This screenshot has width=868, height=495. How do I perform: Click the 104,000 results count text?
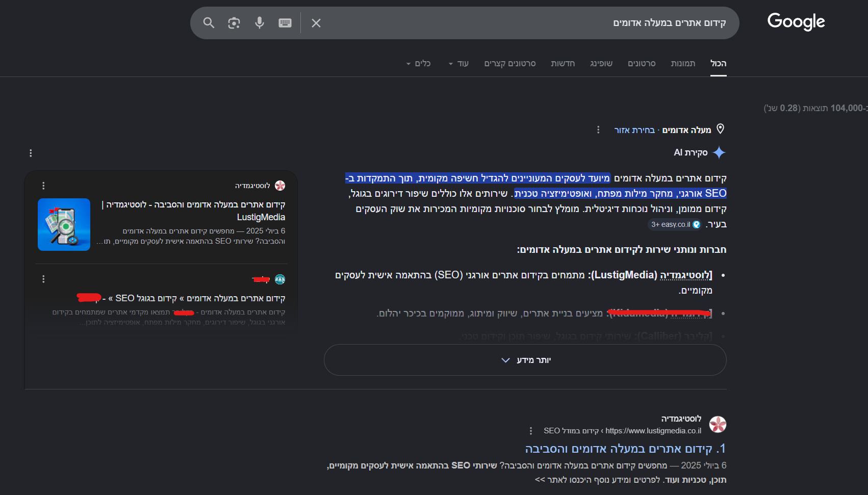[x=815, y=108]
